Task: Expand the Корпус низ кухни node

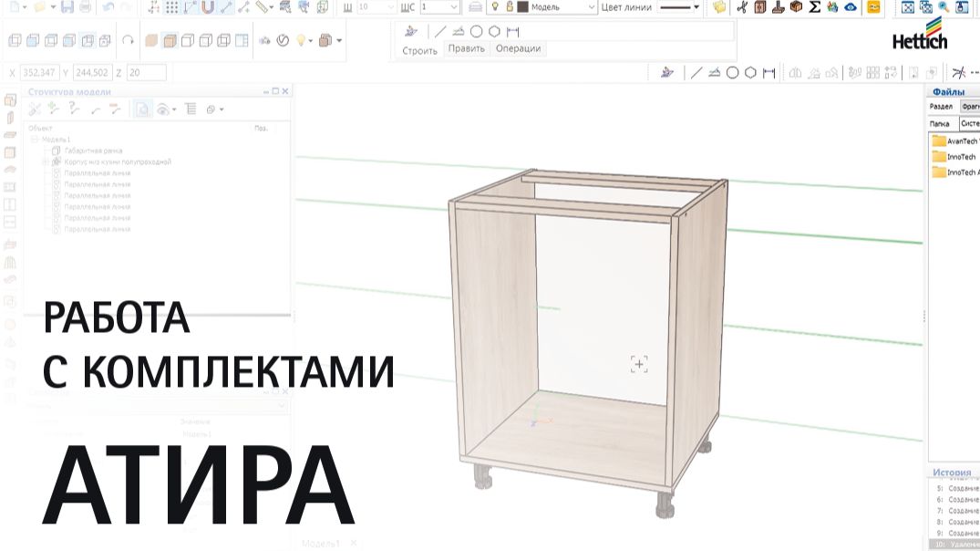Action: tap(45, 162)
